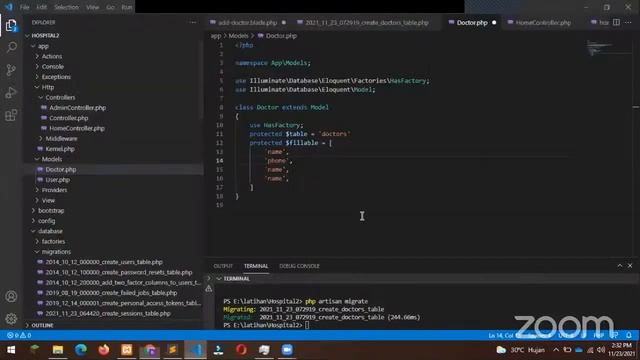
Task: Open User.php in Models folder
Action: (57, 180)
